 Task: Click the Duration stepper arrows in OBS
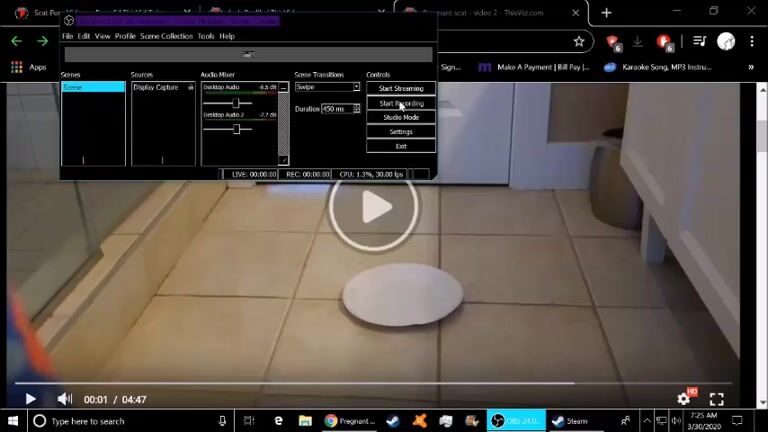[356, 109]
